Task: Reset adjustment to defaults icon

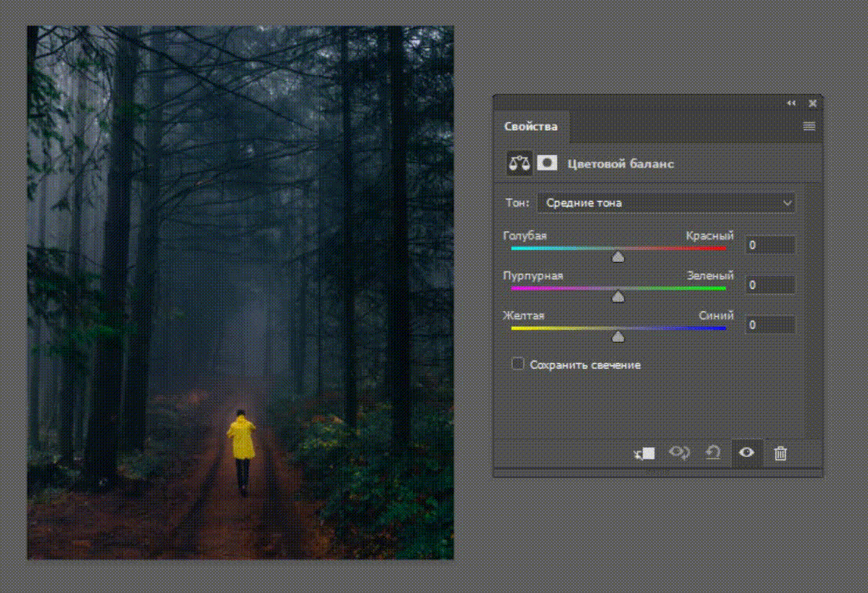Action: point(713,453)
